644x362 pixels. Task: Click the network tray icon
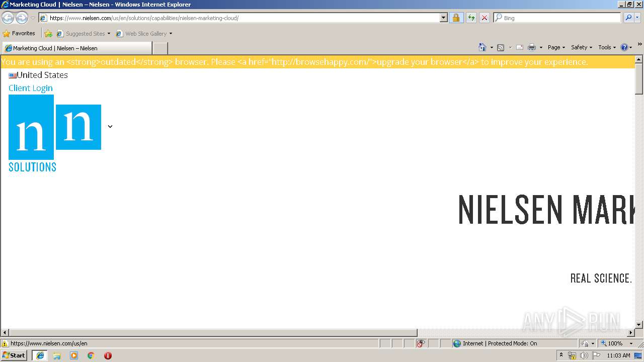(572, 355)
